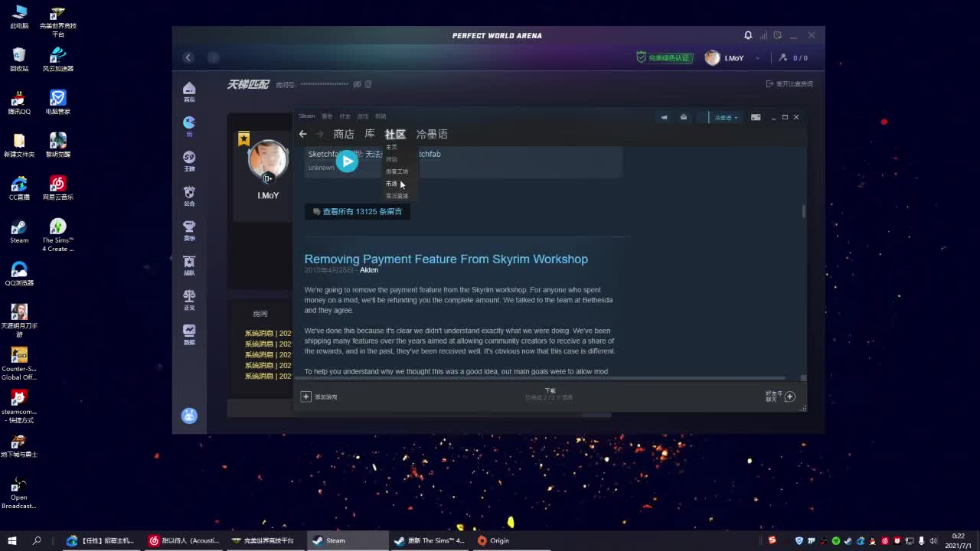980x551 pixels.
Task: Open Perfect World Arena notifications bell
Action: pos(748,35)
